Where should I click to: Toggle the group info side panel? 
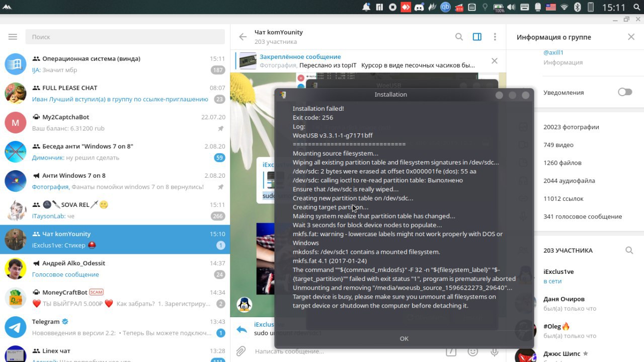tap(477, 37)
